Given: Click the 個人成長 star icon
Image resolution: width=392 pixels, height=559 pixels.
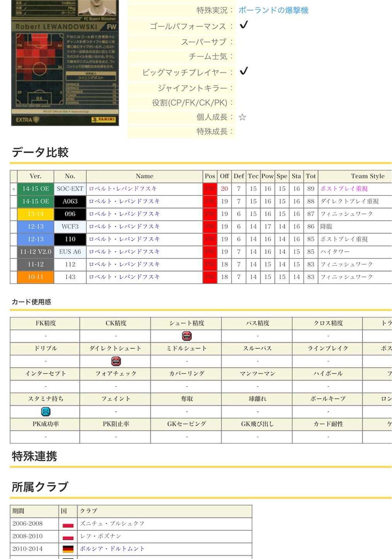Looking at the screenshot, I should tap(242, 117).
